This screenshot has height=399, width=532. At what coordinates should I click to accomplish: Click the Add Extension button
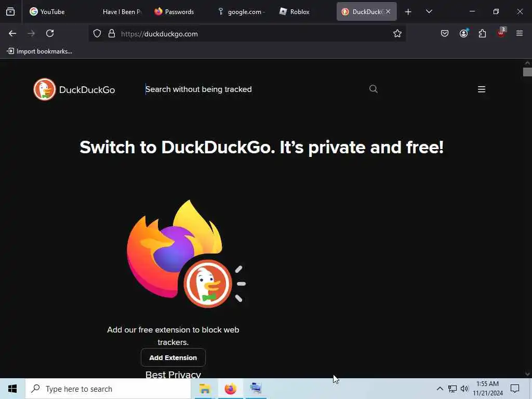coord(173,357)
